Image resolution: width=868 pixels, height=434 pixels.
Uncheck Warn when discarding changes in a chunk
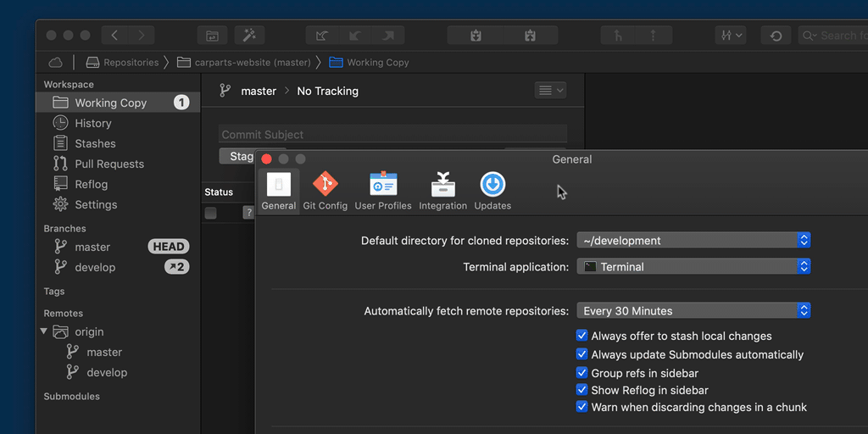tap(582, 407)
